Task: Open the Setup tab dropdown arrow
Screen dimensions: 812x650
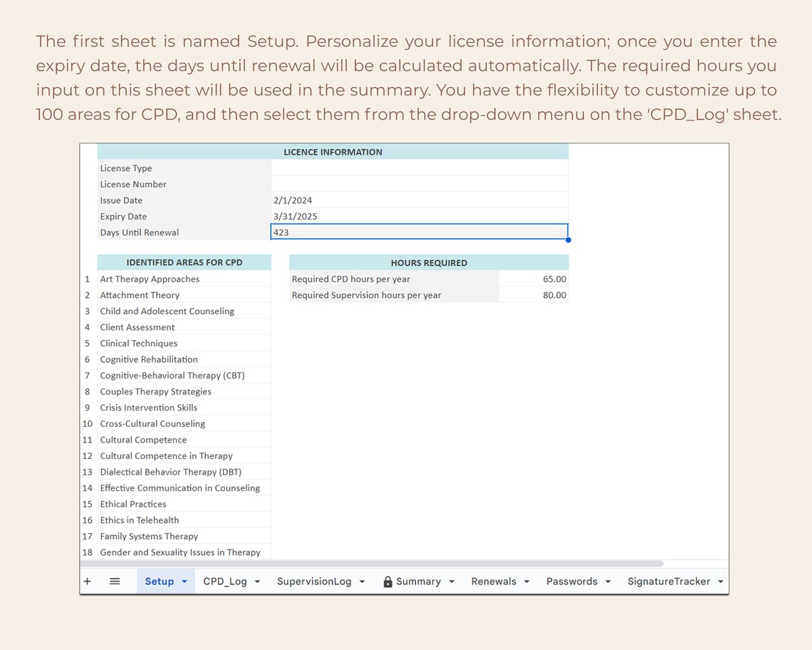Action: pyautogui.click(x=184, y=582)
